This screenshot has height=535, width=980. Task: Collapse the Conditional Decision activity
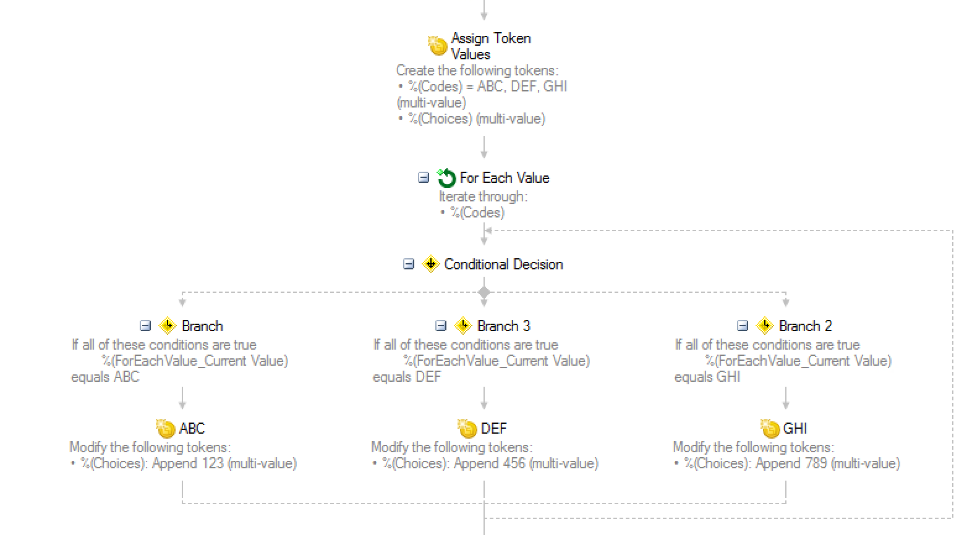click(409, 264)
